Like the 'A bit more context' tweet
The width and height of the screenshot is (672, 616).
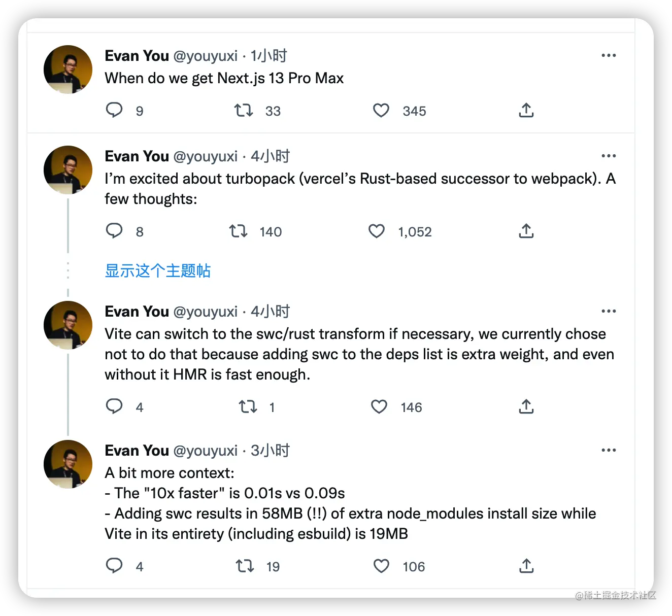tap(381, 566)
